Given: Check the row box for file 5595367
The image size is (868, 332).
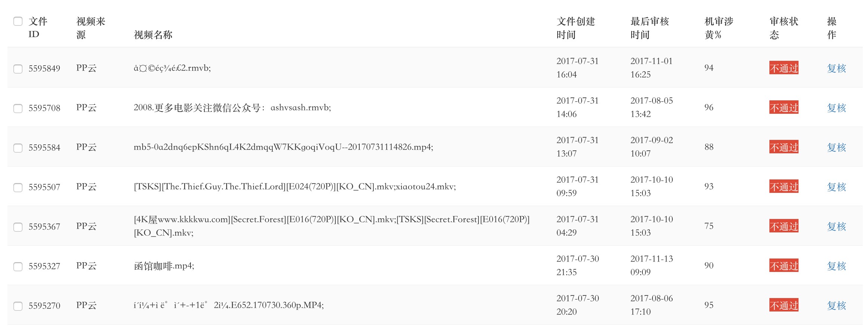Looking at the screenshot, I should tap(18, 227).
